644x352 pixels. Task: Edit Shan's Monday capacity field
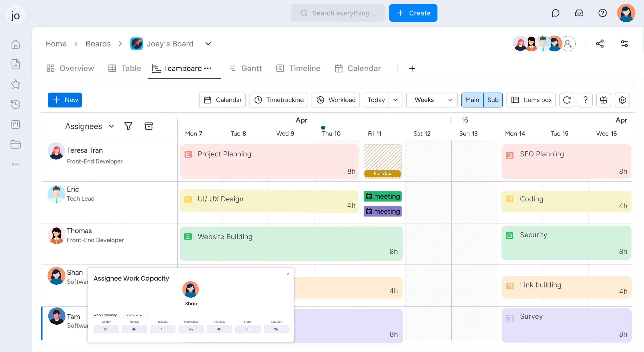click(134, 329)
